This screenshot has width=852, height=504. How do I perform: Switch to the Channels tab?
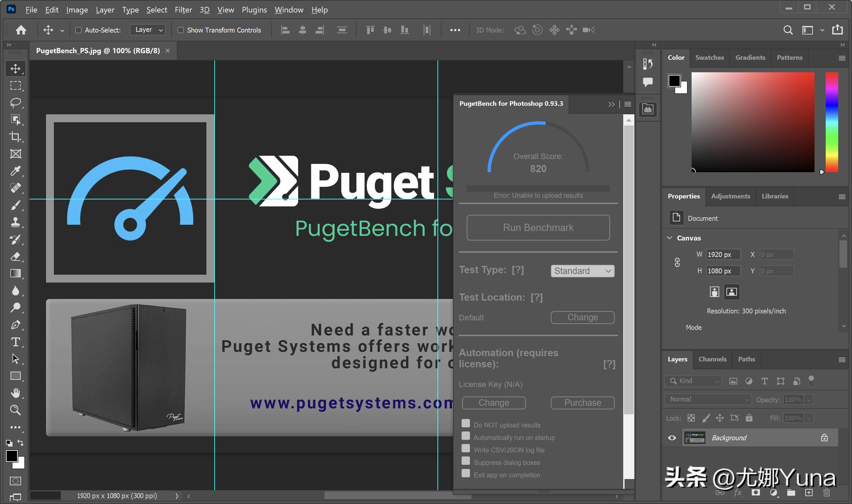(x=712, y=359)
